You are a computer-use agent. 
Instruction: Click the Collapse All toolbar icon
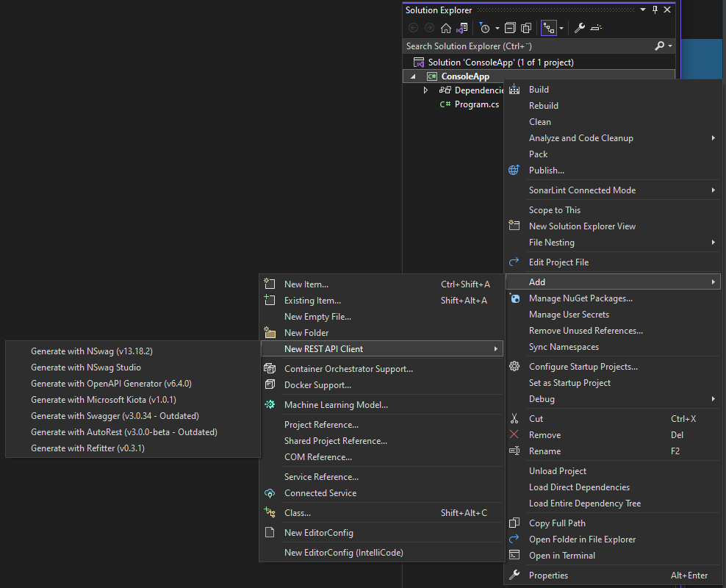tap(510, 28)
